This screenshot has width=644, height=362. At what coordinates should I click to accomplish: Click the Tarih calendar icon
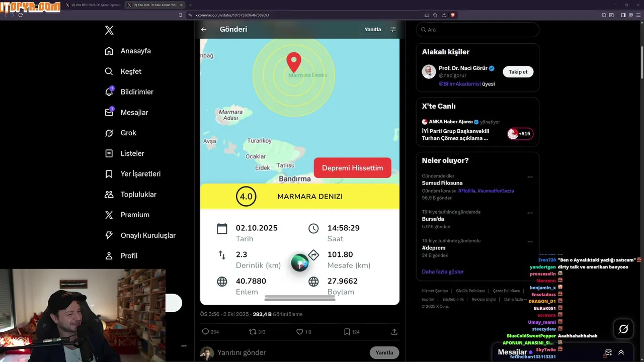[222, 229]
